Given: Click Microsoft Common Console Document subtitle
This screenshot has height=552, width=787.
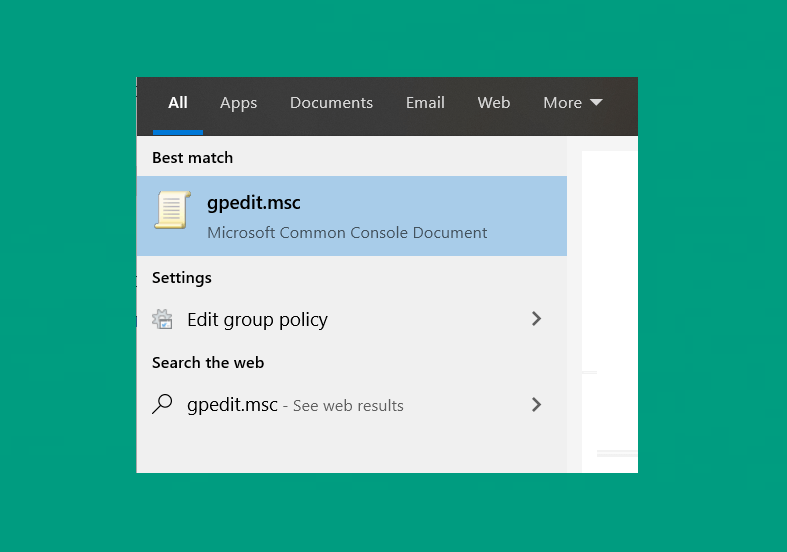Looking at the screenshot, I should [347, 233].
